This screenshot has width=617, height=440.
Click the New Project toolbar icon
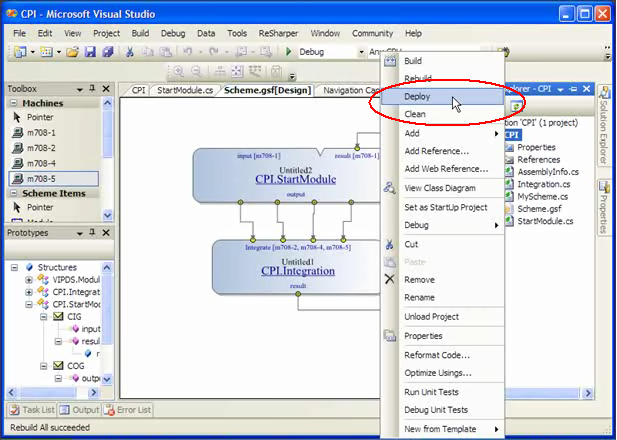pos(20,52)
